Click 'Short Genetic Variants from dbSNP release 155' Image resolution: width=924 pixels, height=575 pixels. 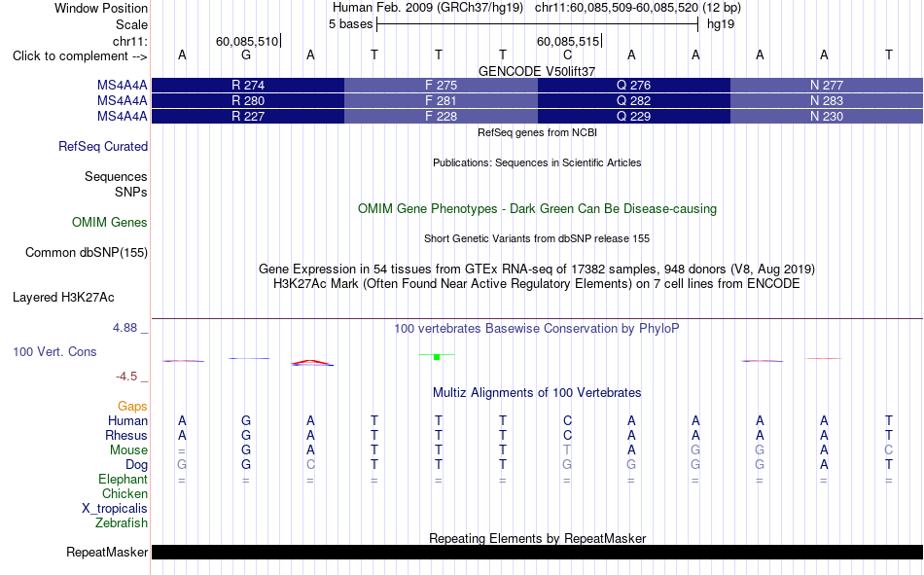537,238
